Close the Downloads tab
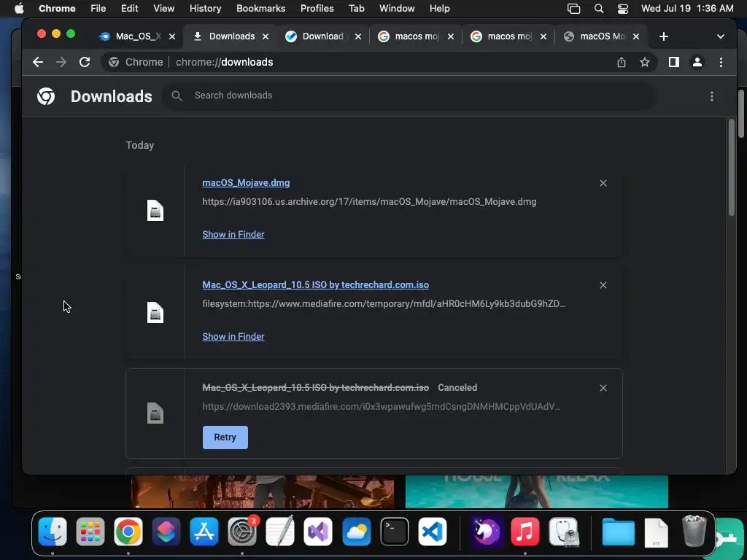This screenshot has height=560, width=747. point(266,36)
